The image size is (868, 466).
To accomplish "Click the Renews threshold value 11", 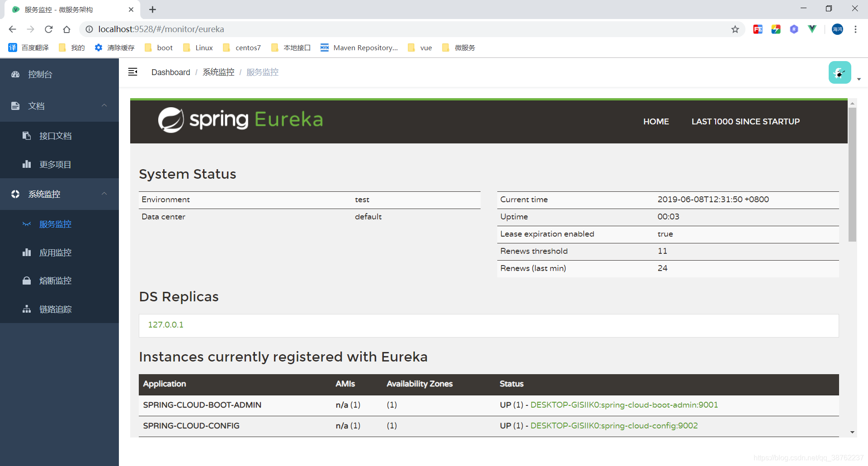I will click(662, 251).
